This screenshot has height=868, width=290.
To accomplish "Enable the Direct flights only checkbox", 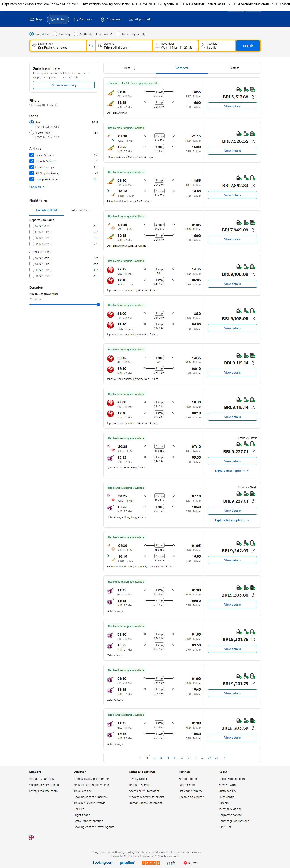I will [118, 34].
